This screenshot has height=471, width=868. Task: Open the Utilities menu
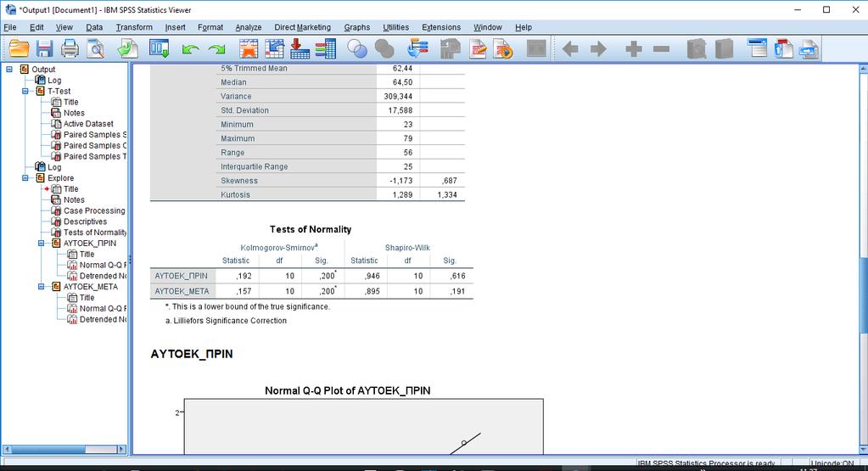coord(395,27)
